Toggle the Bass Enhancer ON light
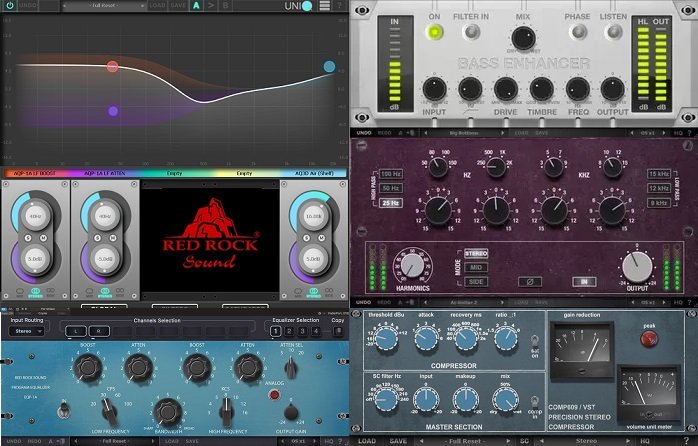Viewport: 698px width, 446px height. pyautogui.click(x=434, y=31)
